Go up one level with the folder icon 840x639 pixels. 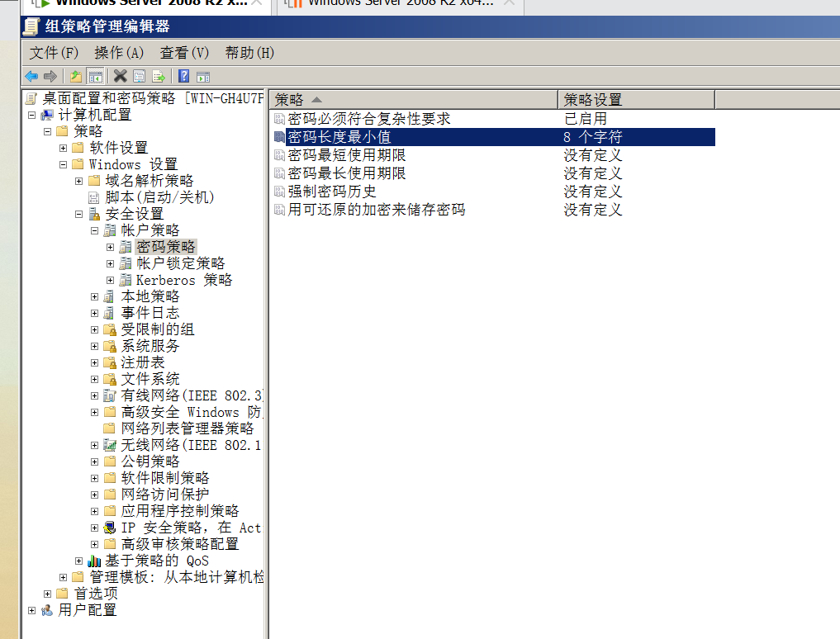pyautogui.click(x=76, y=76)
